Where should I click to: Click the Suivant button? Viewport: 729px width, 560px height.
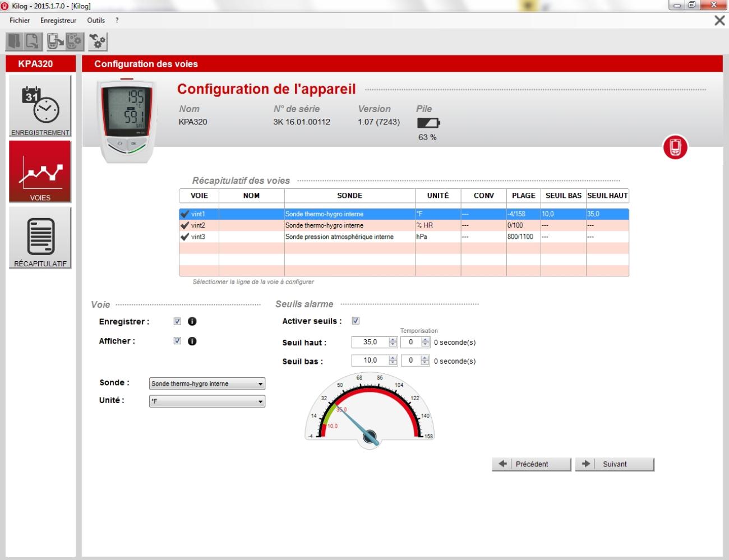[x=615, y=464]
